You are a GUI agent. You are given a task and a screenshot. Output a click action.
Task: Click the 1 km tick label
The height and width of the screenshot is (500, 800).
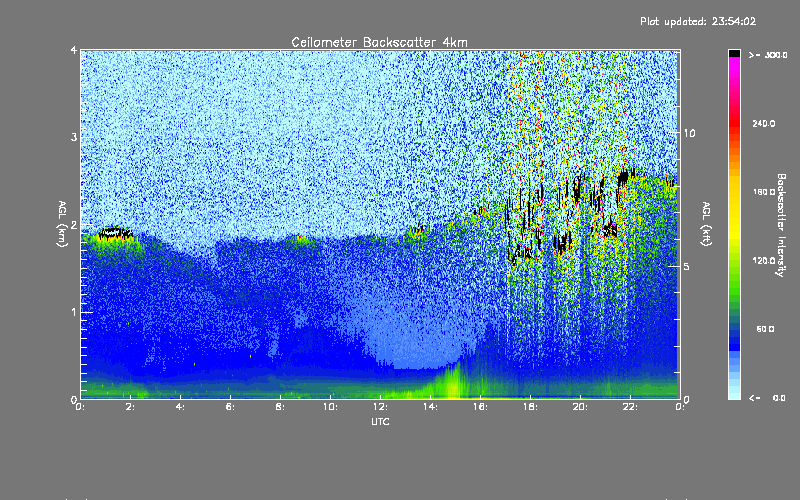coord(74,312)
